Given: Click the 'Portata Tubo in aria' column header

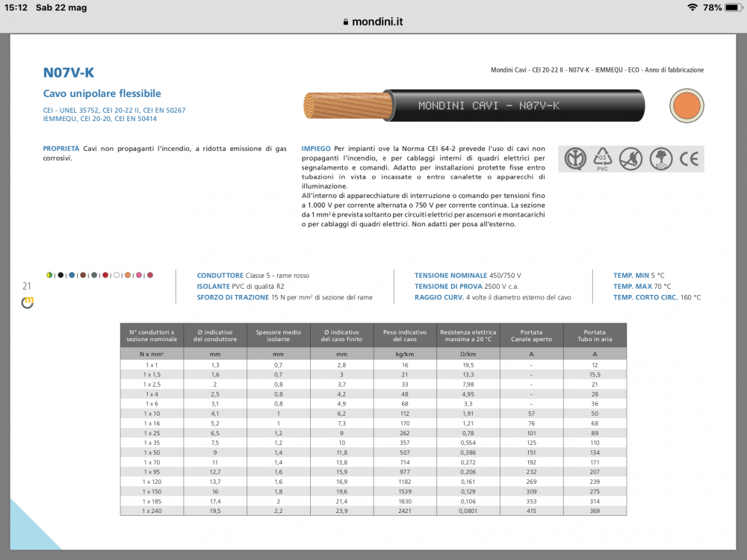Looking at the screenshot, I should click(x=595, y=335).
